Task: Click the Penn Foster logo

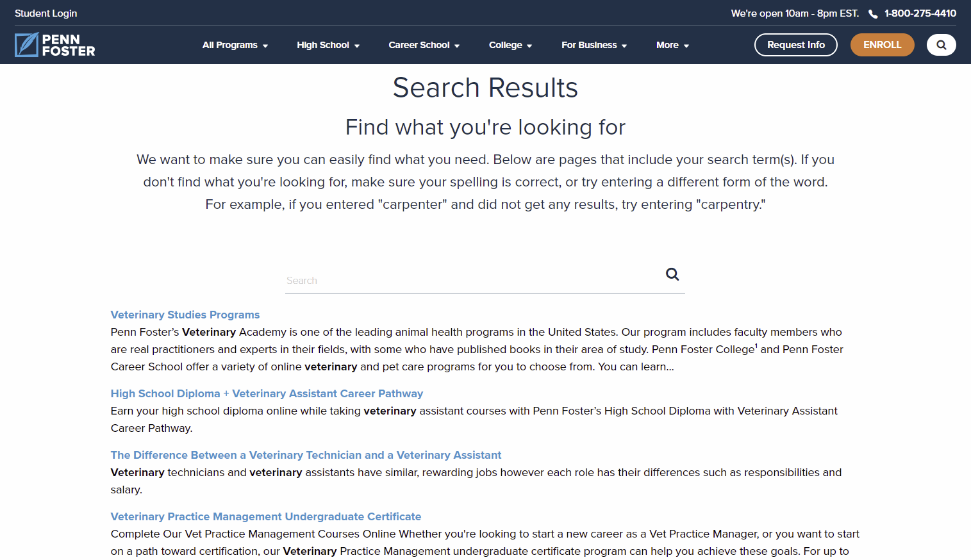Action: [x=54, y=45]
